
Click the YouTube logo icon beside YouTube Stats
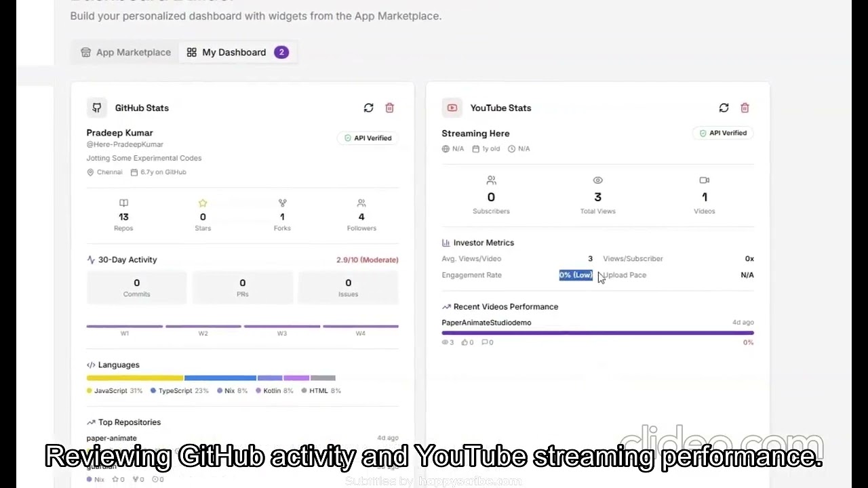tap(452, 108)
